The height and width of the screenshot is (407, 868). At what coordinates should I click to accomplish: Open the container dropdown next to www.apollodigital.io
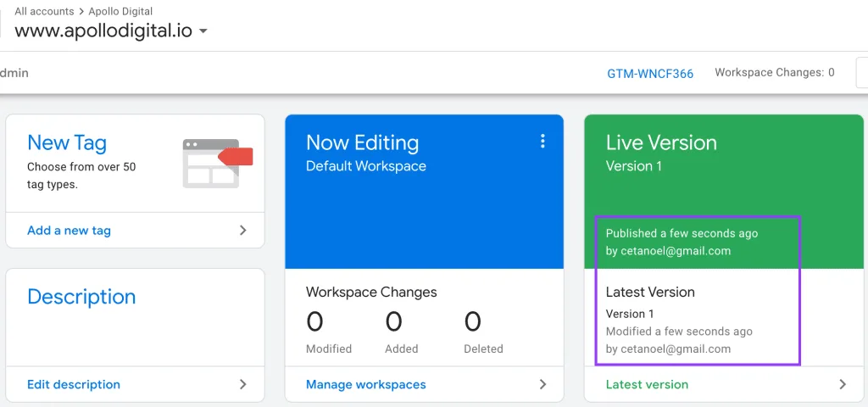point(203,31)
